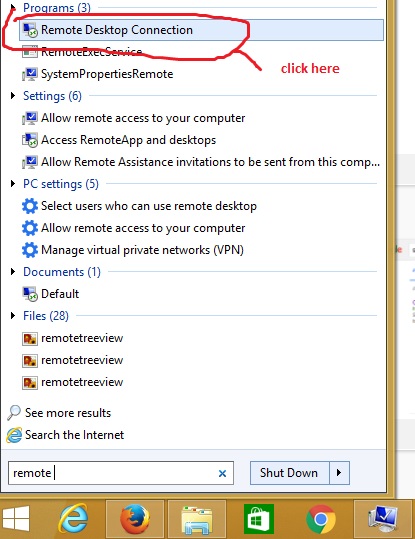This screenshot has width=415, height=539.
Task: Open the Default document result
Action: tap(60, 294)
